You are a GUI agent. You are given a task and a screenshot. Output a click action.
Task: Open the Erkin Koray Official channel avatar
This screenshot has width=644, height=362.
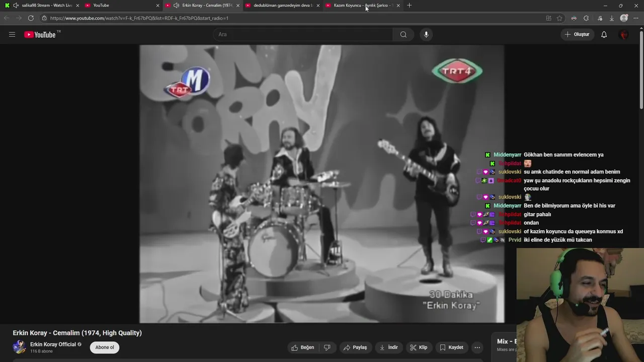[19, 347]
